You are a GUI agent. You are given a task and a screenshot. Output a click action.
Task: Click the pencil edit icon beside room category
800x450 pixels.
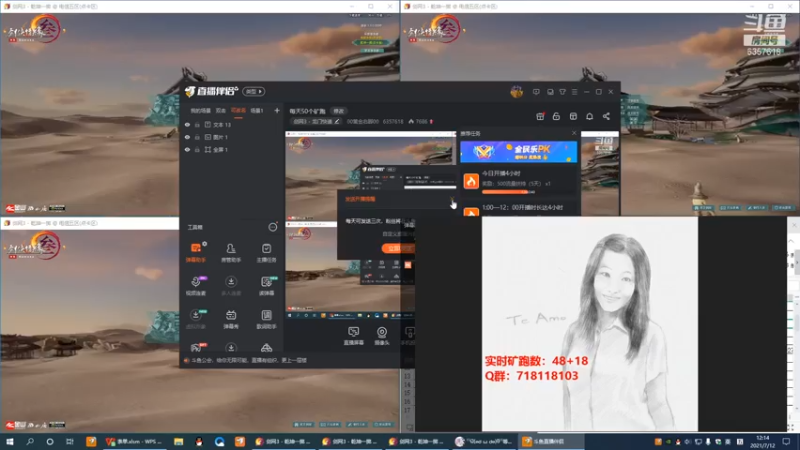pyautogui.click(x=337, y=121)
